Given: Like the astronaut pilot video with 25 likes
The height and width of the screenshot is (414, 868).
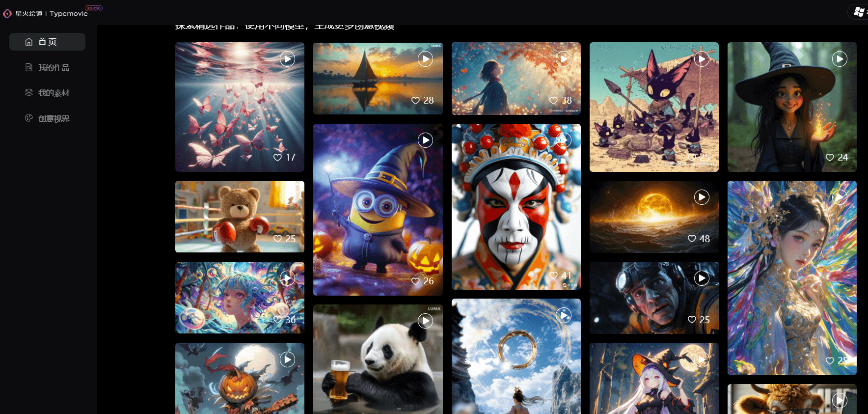Looking at the screenshot, I should [692, 320].
